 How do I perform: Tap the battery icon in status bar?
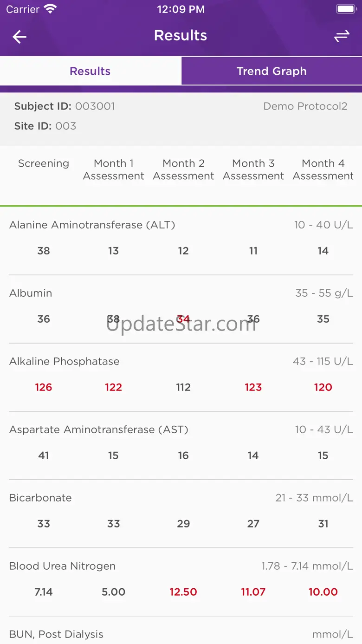tap(345, 9)
